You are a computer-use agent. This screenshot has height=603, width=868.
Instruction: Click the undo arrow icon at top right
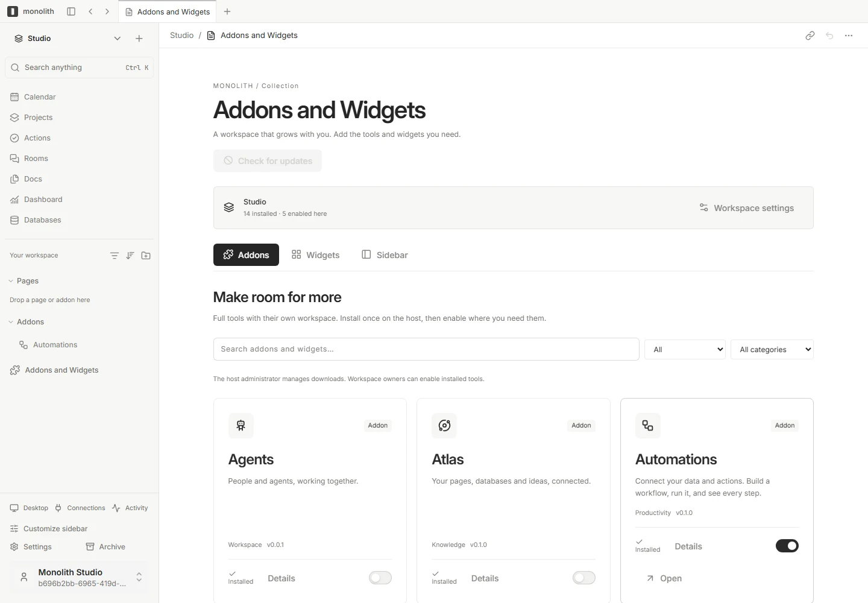point(829,36)
